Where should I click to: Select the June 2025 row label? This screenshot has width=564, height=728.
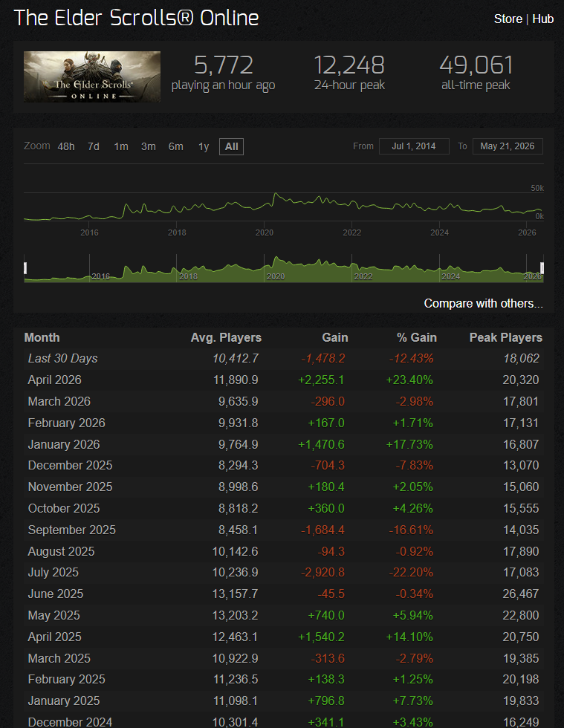(x=55, y=594)
